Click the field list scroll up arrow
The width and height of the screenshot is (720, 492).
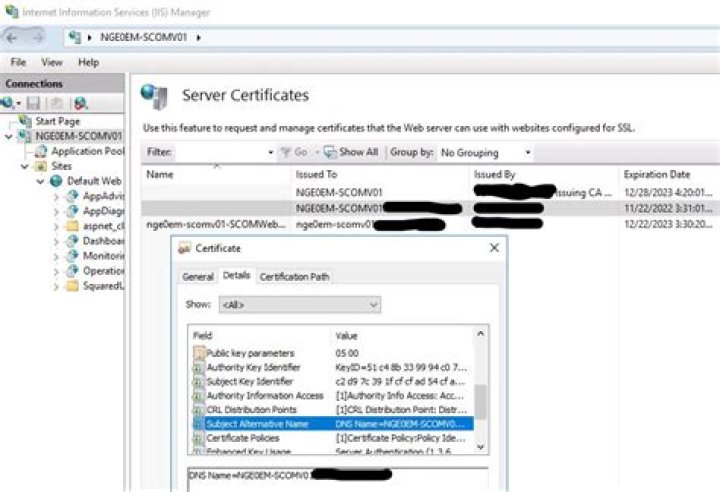click(480, 334)
